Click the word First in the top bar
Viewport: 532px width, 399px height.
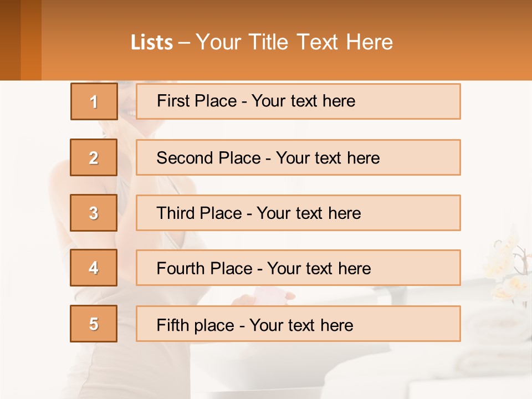click(172, 101)
